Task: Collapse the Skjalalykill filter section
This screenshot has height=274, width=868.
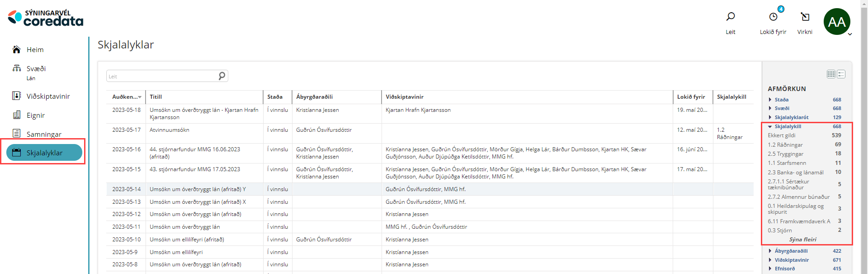Action: (x=788, y=127)
